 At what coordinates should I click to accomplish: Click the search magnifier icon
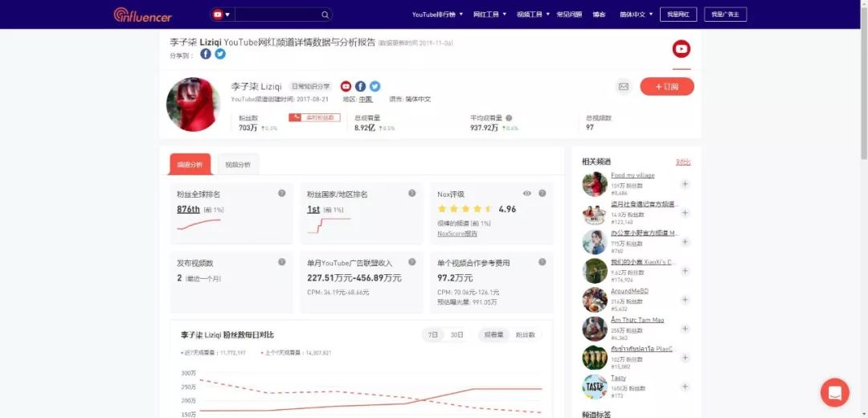325,15
